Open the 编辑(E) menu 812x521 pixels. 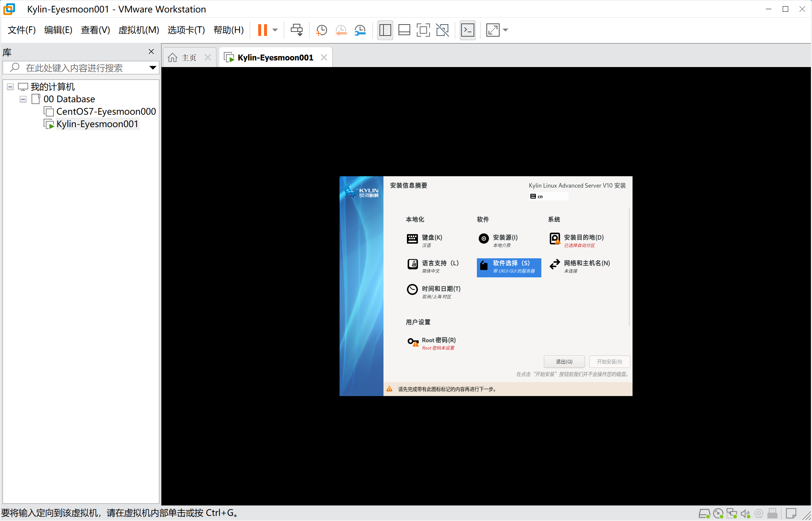58,30
